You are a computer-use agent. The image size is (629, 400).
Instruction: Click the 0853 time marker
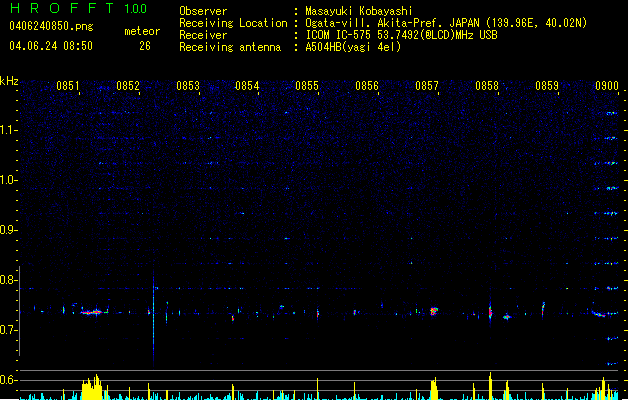(x=188, y=86)
